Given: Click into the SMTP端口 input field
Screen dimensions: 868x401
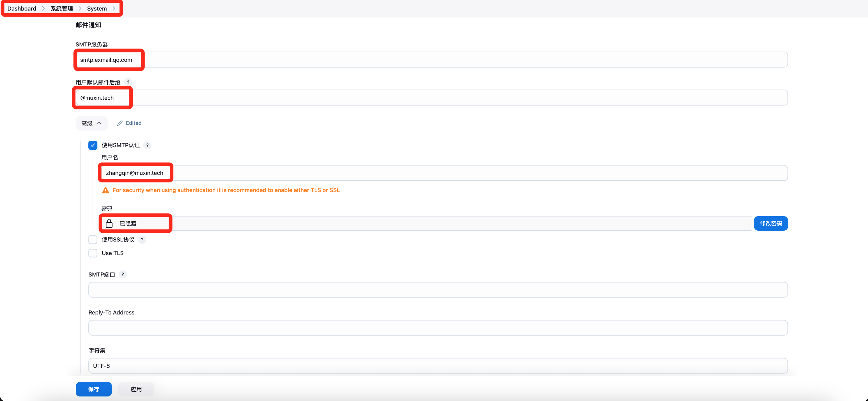Looking at the screenshot, I should 437,290.
